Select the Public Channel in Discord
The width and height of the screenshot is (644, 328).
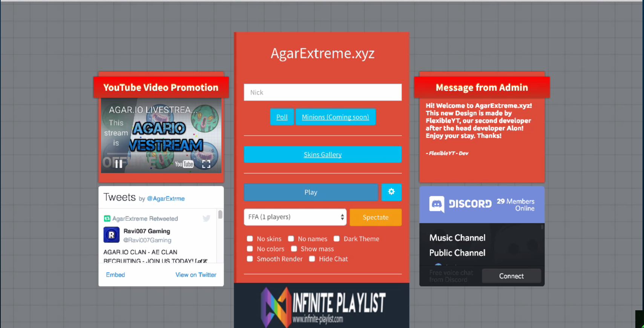457,253
